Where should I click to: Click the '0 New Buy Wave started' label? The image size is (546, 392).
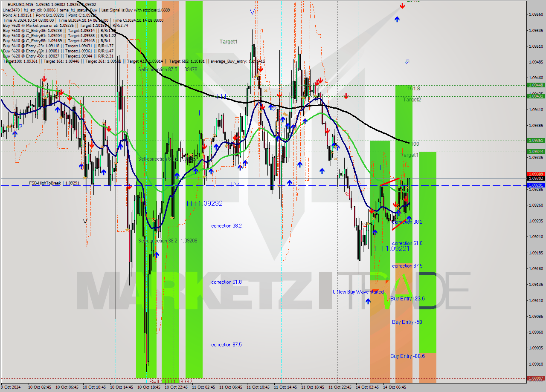[358, 292]
